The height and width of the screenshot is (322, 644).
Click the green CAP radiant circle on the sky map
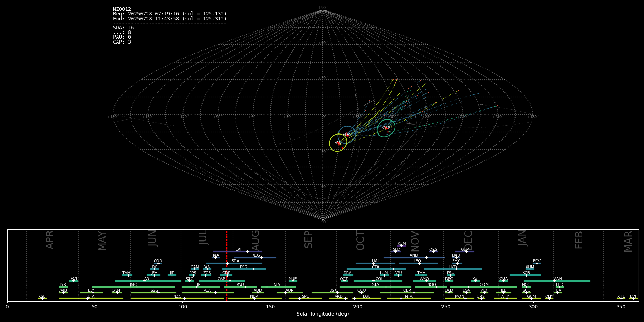coord(386,128)
